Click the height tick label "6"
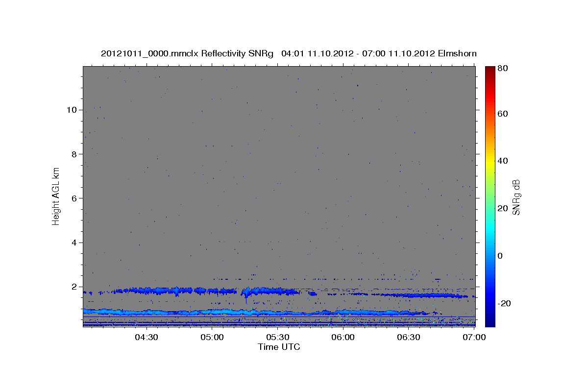Screen dimensions: 588x392 click(73, 198)
